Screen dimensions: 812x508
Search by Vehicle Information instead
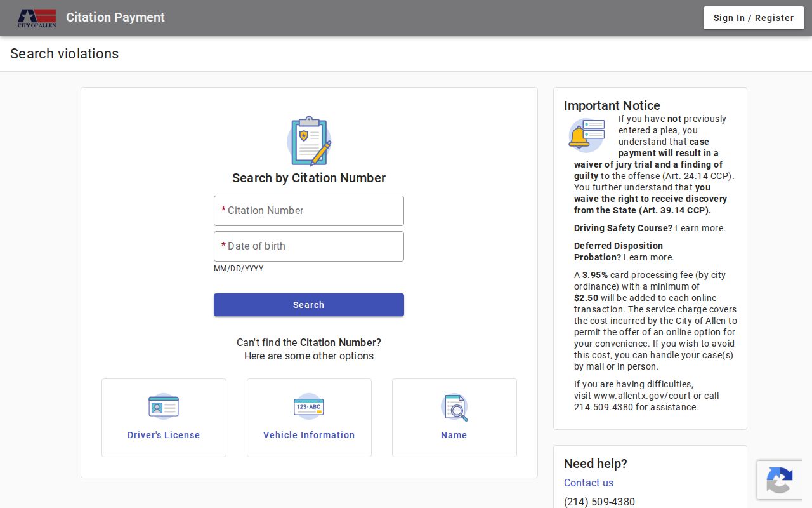[309, 418]
